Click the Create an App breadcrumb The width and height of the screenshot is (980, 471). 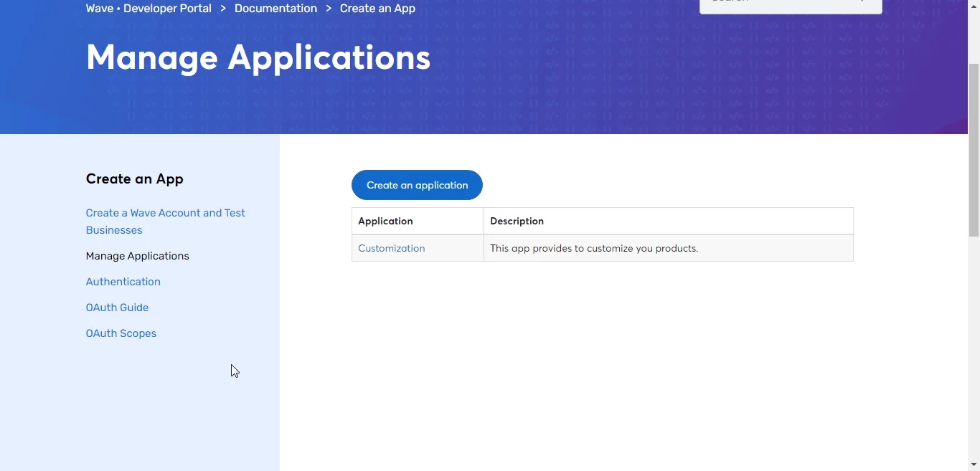click(x=377, y=9)
